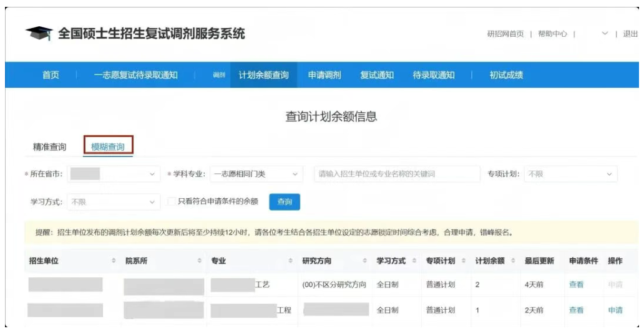Viewport: 644px width, 331px height.
Task: Expand the 学科专业 一志愿相同门类 dropdown
Action: coord(256,174)
